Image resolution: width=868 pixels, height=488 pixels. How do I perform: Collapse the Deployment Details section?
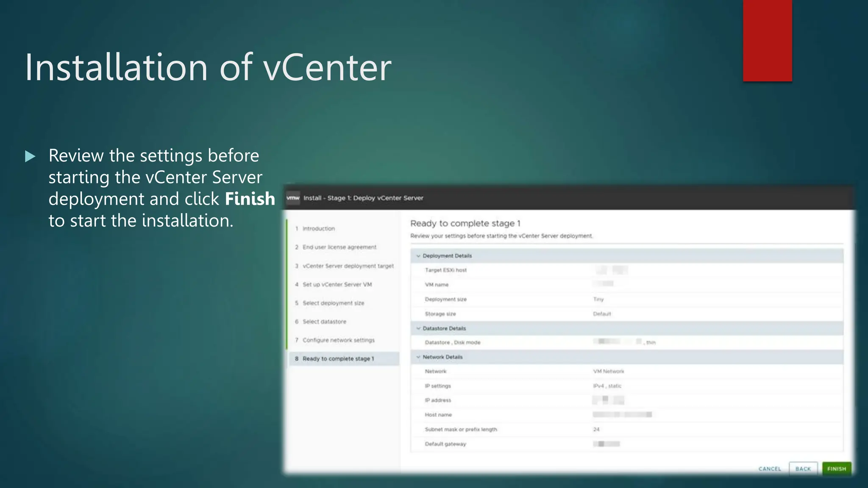pos(418,256)
